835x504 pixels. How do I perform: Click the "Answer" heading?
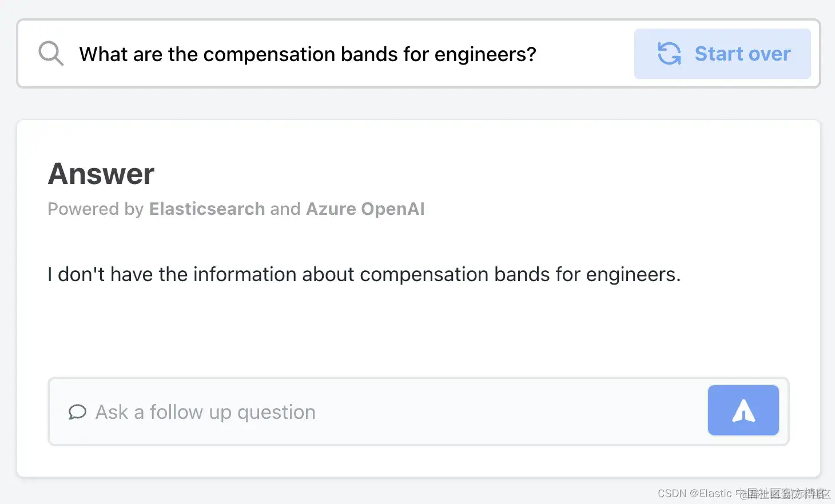[101, 174]
